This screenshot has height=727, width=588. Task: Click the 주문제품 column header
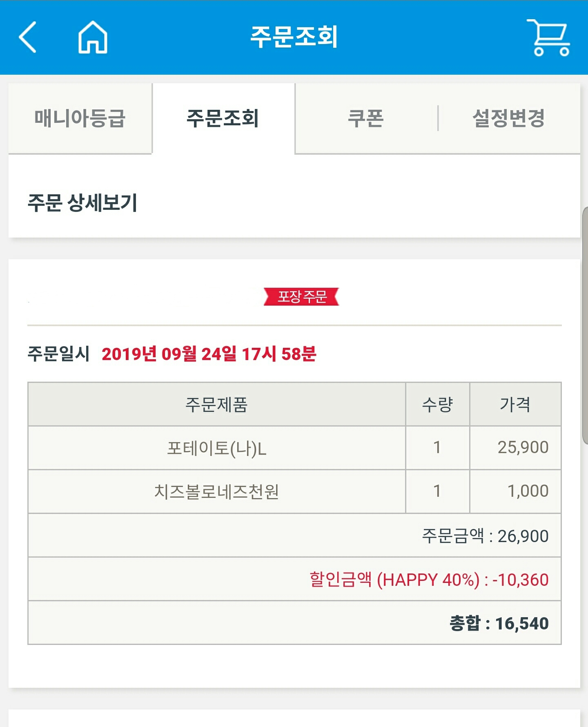216,405
